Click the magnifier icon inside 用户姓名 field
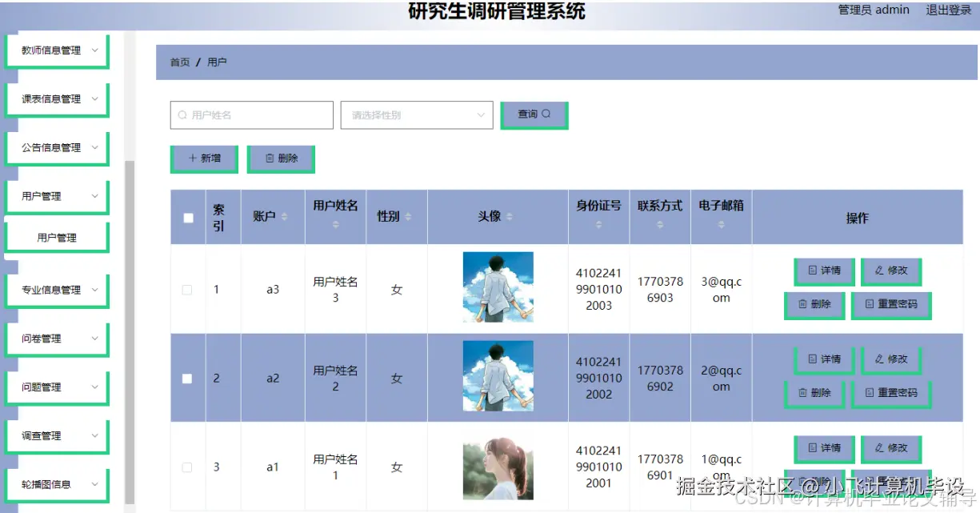This screenshot has height=513, width=980. click(182, 115)
